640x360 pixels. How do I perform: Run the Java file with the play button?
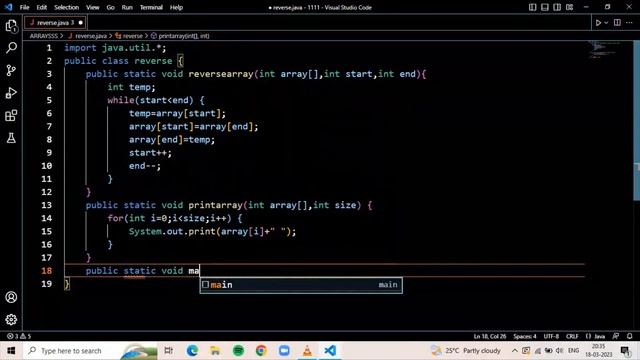click(x=598, y=23)
